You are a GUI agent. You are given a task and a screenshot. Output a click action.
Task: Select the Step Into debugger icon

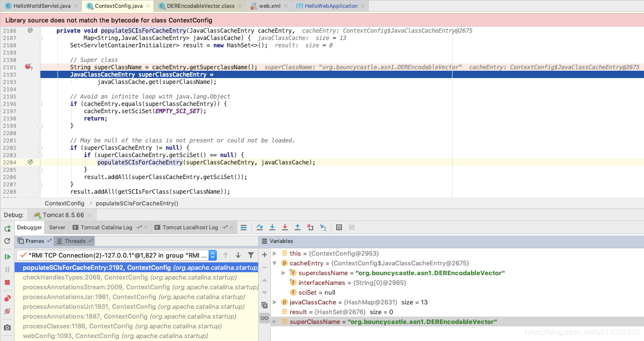coord(272,227)
